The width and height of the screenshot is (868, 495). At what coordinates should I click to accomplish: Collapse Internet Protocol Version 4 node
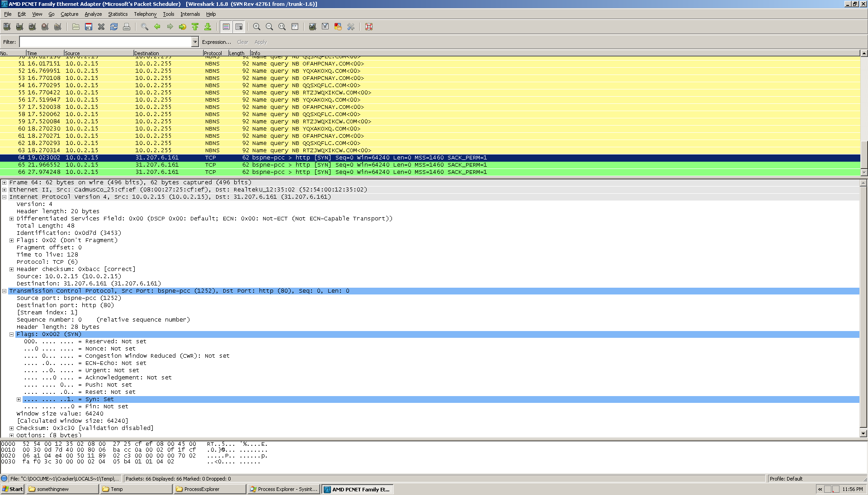click(x=5, y=197)
